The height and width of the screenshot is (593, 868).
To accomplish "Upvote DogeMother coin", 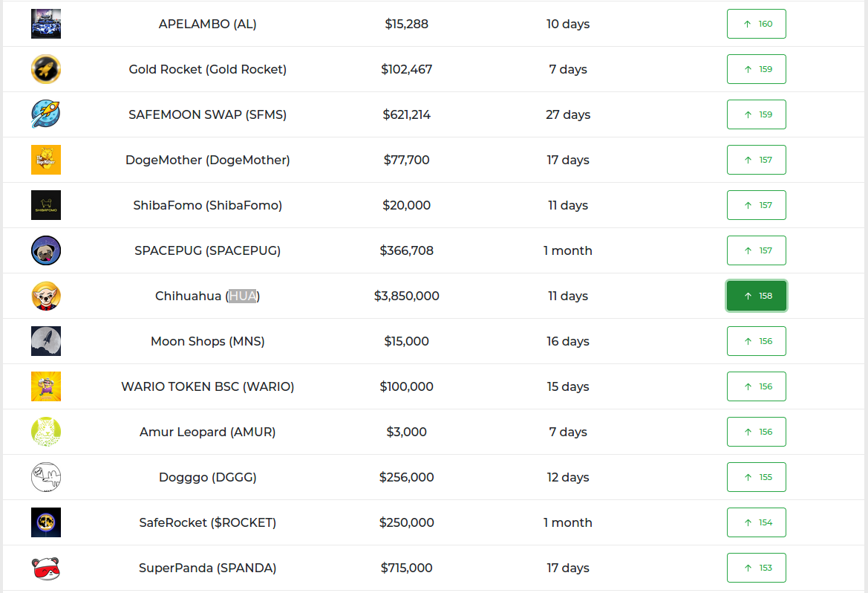I will pyautogui.click(x=756, y=160).
